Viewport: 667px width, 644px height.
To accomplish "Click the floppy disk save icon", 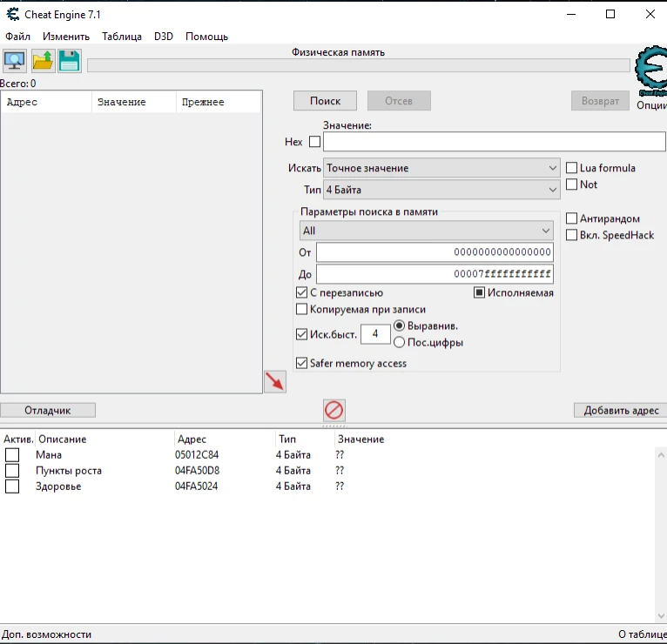I will click(70, 61).
